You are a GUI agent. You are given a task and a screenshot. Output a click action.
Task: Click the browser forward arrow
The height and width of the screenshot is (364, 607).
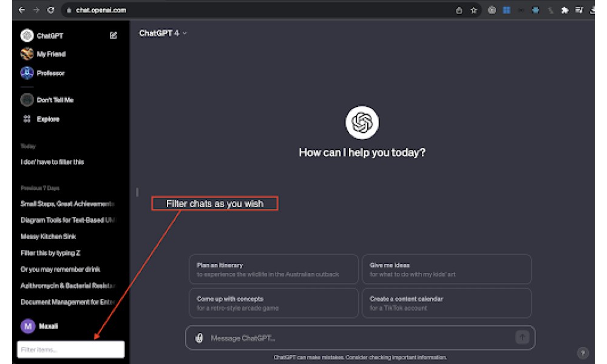coord(36,10)
